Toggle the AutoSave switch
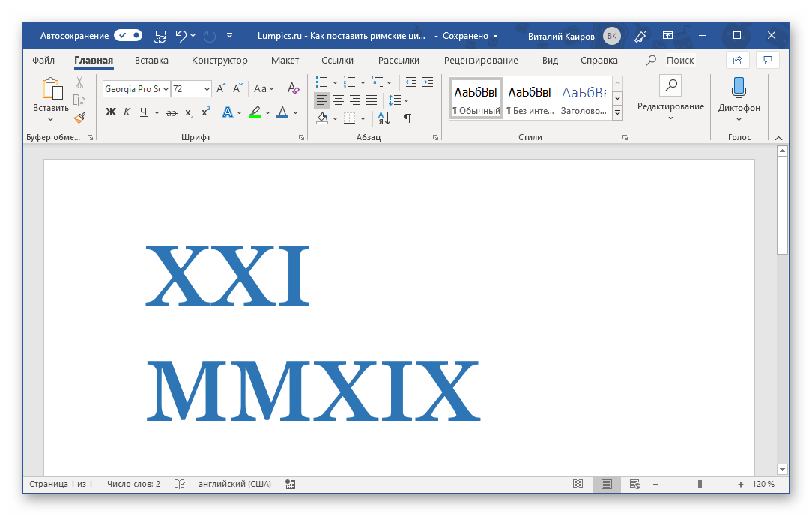The image size is (812, 516). [x=128, y=36]
